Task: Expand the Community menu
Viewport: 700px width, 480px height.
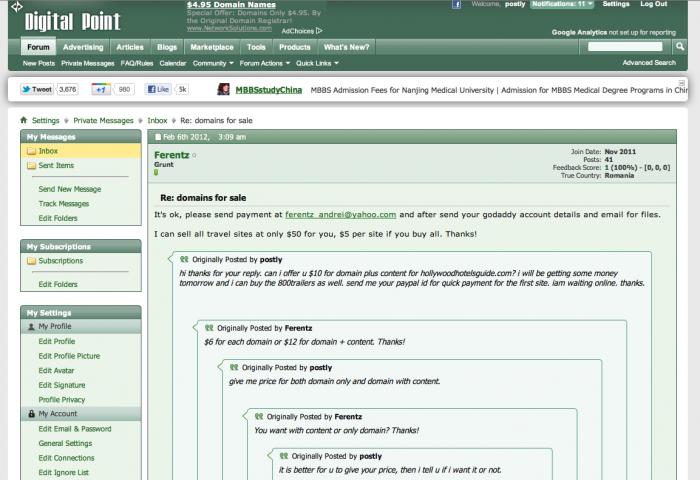Action: (x=213, y=63)
